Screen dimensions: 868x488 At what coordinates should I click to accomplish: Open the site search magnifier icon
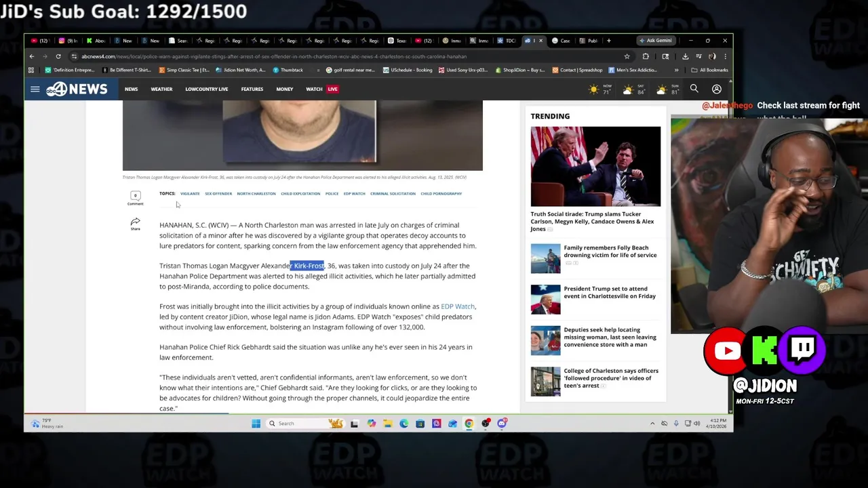[x=694, y=89]
